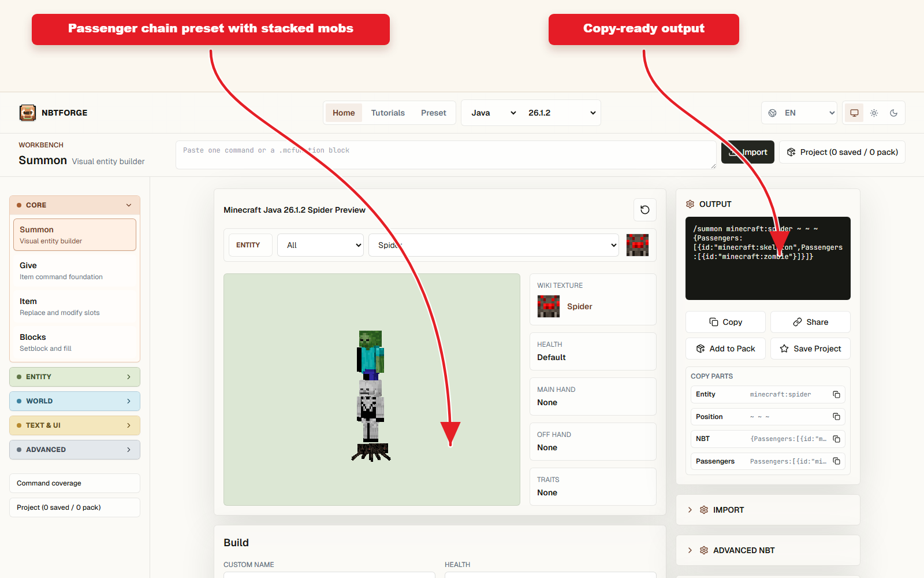Click inside the paste command text box

[446, 155]
